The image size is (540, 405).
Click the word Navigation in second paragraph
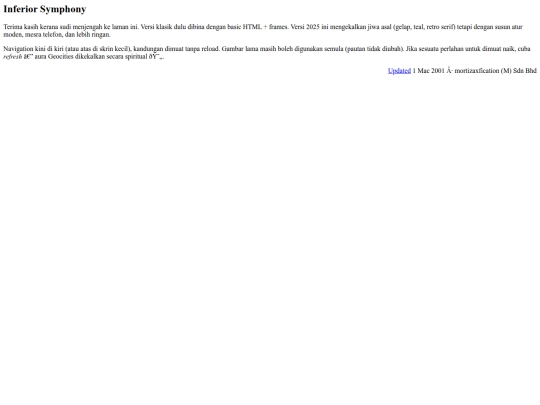18,49
